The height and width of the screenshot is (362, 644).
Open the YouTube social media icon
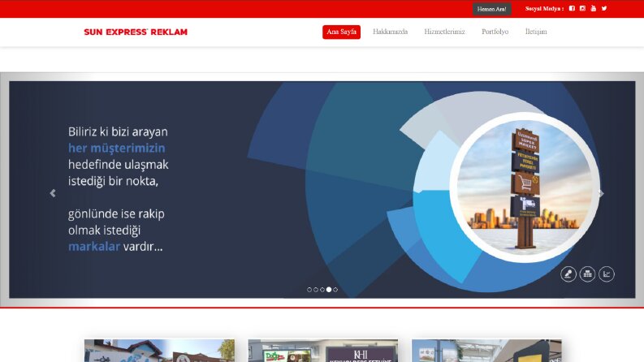pyautogui.click(x=593, y=8)
